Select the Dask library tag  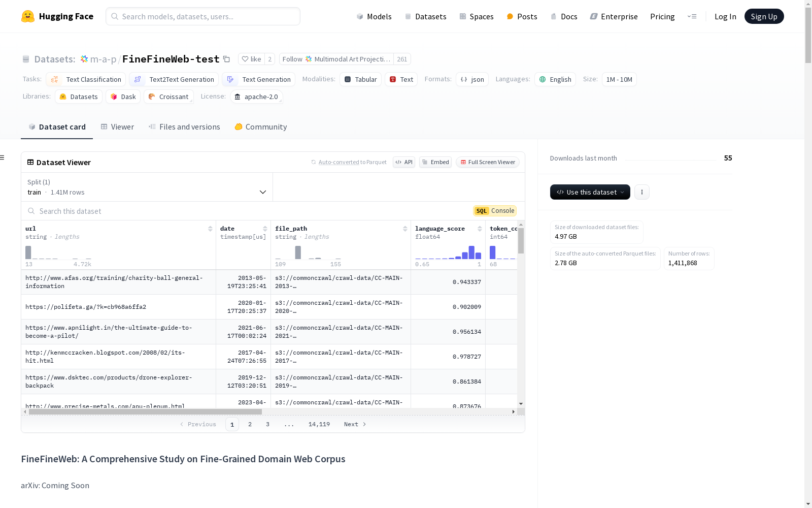tap(123, 97)
